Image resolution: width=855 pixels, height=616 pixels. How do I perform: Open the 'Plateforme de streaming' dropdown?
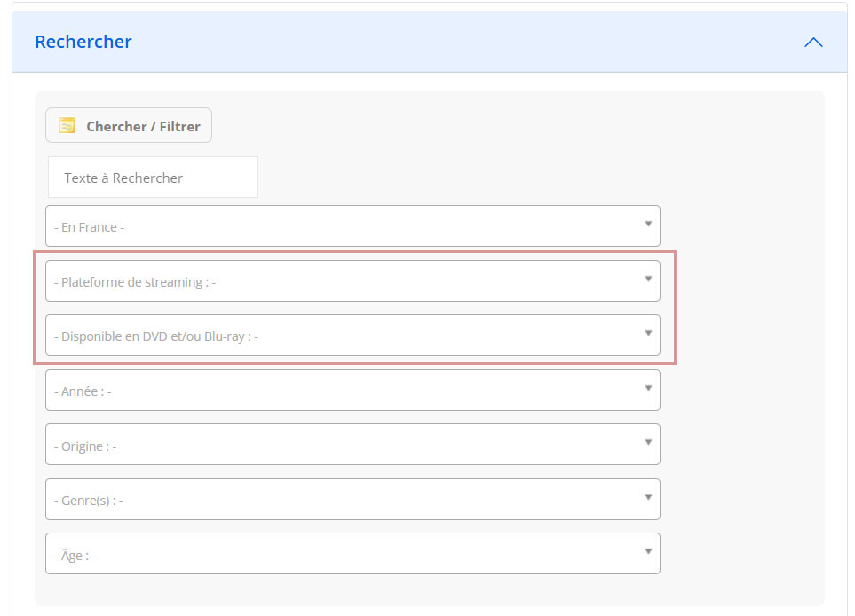tap(352, 280)
